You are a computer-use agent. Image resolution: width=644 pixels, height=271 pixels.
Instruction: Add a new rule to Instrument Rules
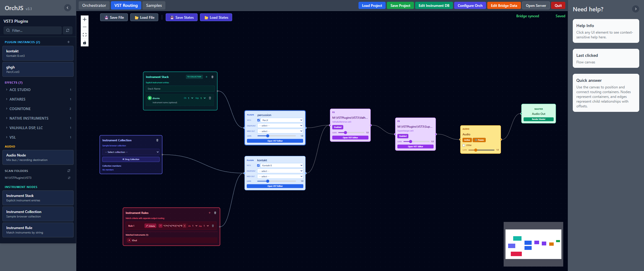[210, 213]
